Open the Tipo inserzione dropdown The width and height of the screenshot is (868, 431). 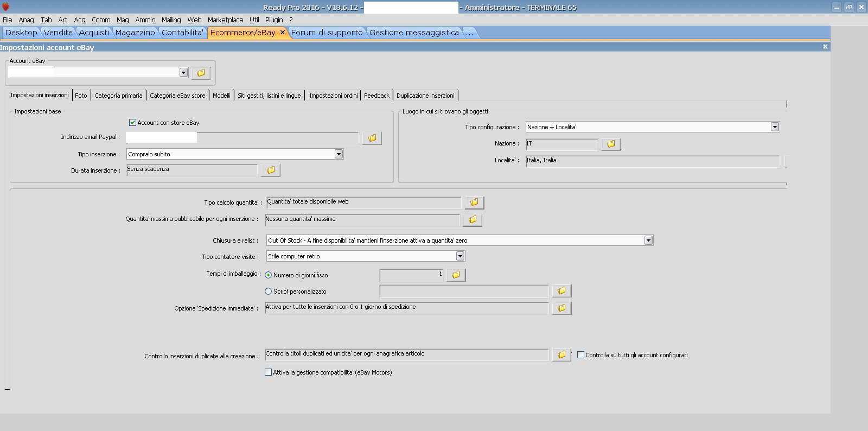(x=339, y=154)
